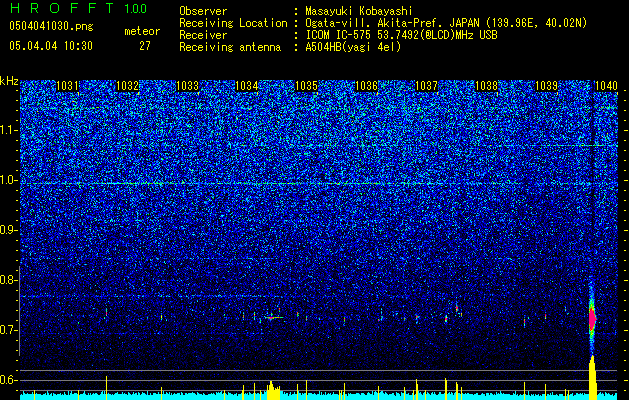Select receiver text ICOM IC-575 53.7492 MHz USB
The image size is (629, 400).
click(x=401, y=35)
